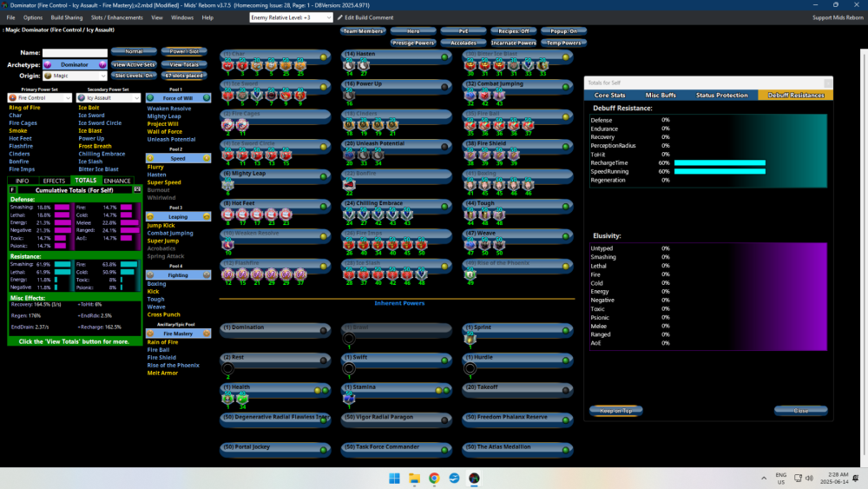Open the Fire Control primary power set dropdown

coord(39,98)
